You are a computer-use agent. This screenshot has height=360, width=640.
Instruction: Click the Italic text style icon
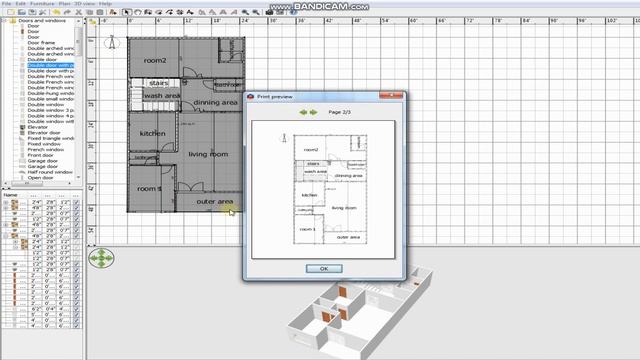[x=234, y=12]
